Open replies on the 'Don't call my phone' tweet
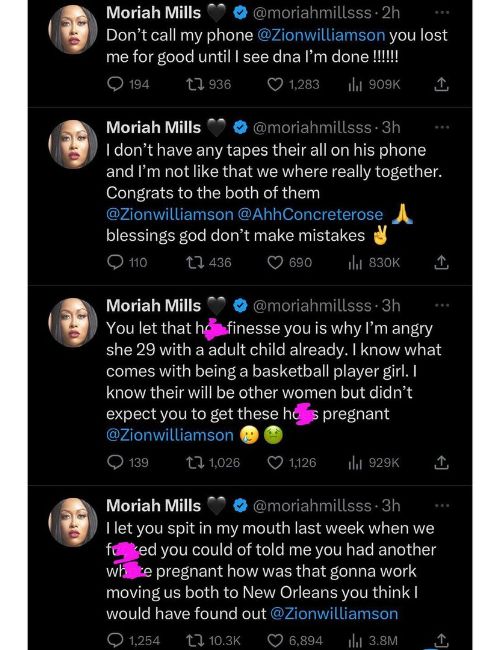The width and height of the screenshot is (500, 650). click(x=128, y=85)
